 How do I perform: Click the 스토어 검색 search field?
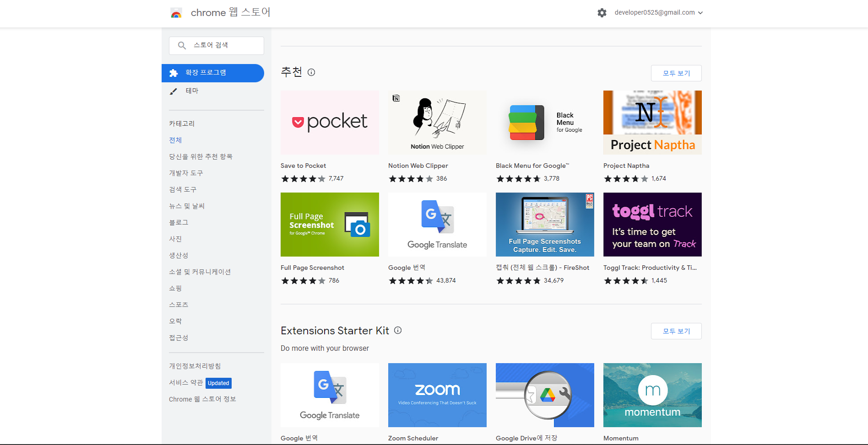pyautogui.click(x=217, y=45)
